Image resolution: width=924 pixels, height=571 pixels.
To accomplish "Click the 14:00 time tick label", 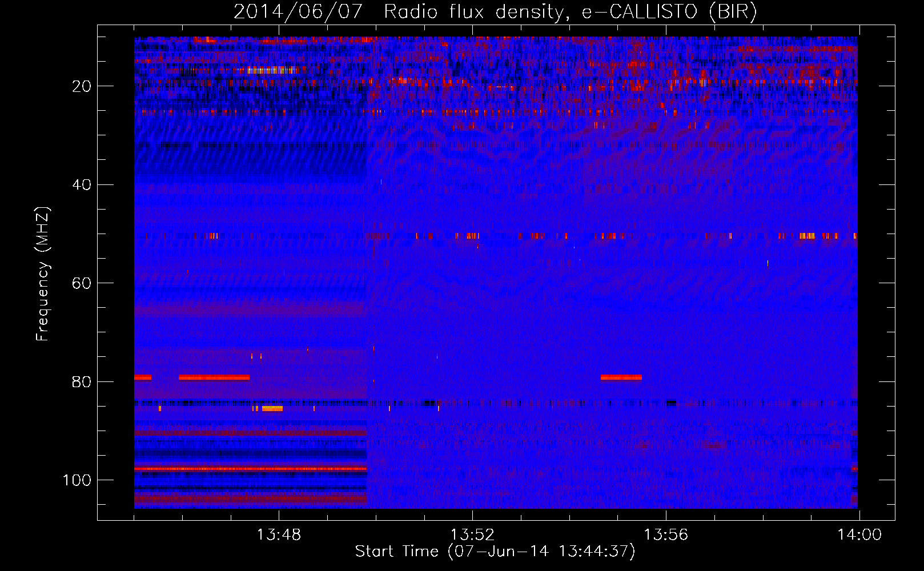I will pyautogui.click(x=859, y=535).
